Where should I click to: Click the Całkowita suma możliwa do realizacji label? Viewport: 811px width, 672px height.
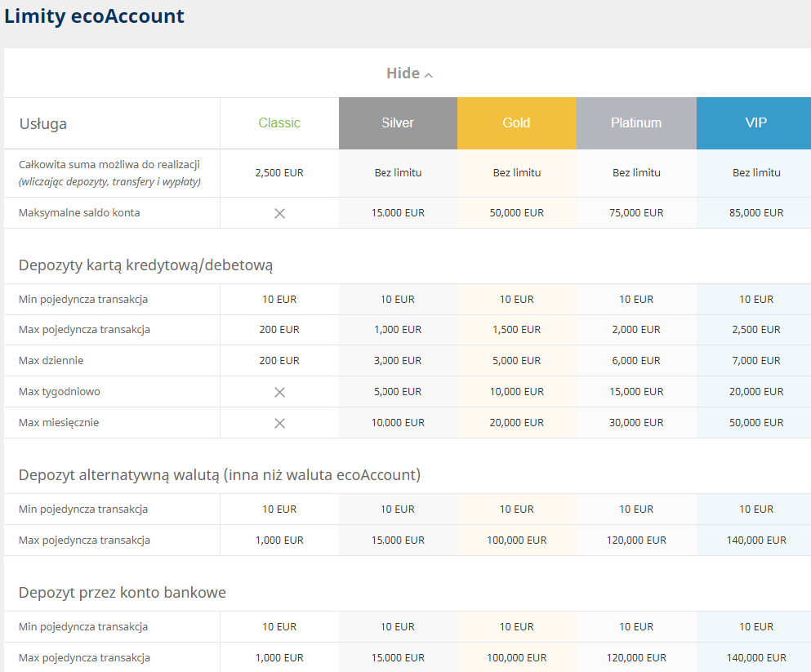coord(109,164)
